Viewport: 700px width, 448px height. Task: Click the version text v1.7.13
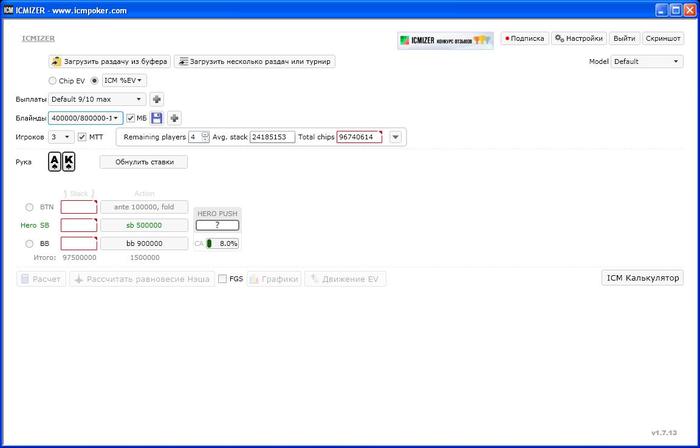coord(664,433)
